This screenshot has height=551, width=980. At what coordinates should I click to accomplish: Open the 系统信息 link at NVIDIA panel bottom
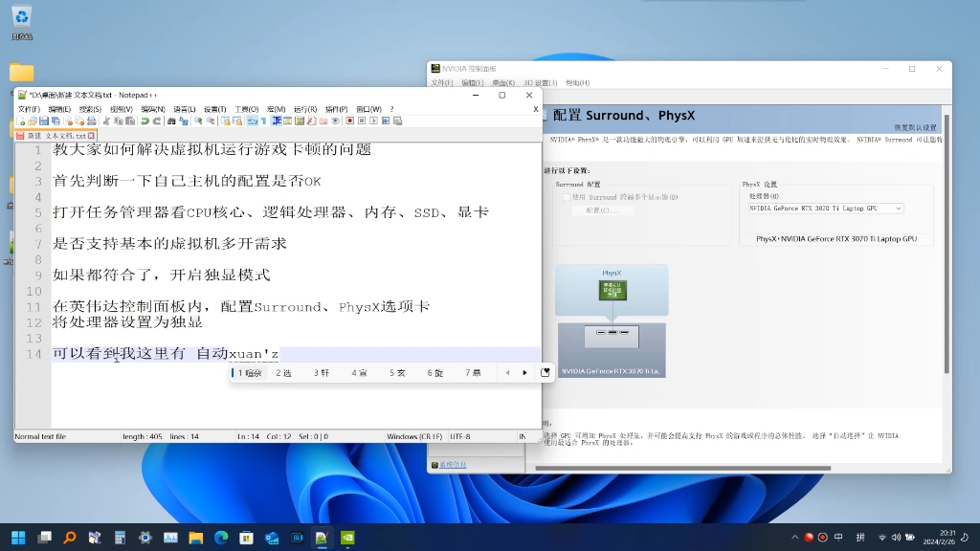click(453, 465)
